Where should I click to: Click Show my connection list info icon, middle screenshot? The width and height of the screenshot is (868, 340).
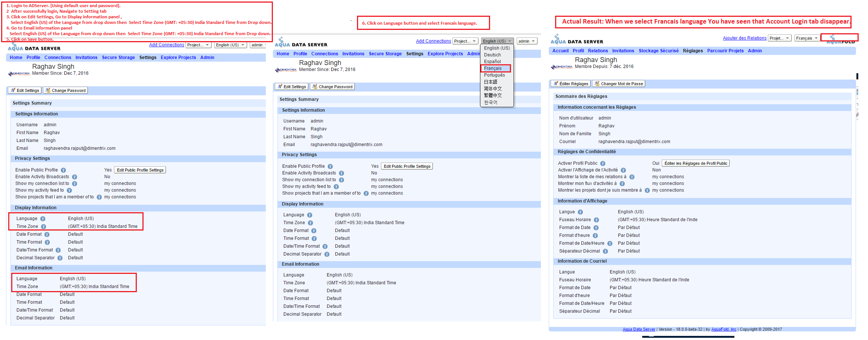(x=342, y=180)
